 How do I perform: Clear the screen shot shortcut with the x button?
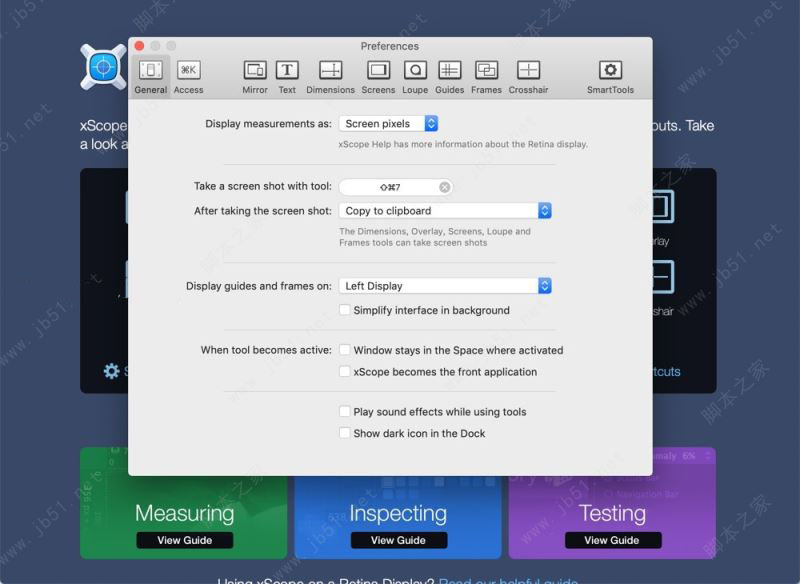(x=444, y=187)
